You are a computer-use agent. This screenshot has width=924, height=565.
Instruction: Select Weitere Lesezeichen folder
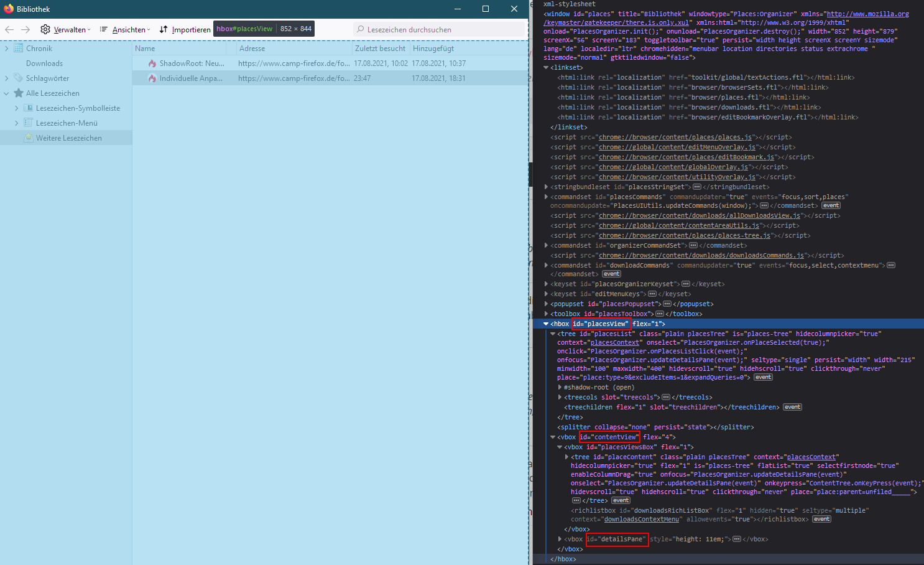[x=68, y=138]
